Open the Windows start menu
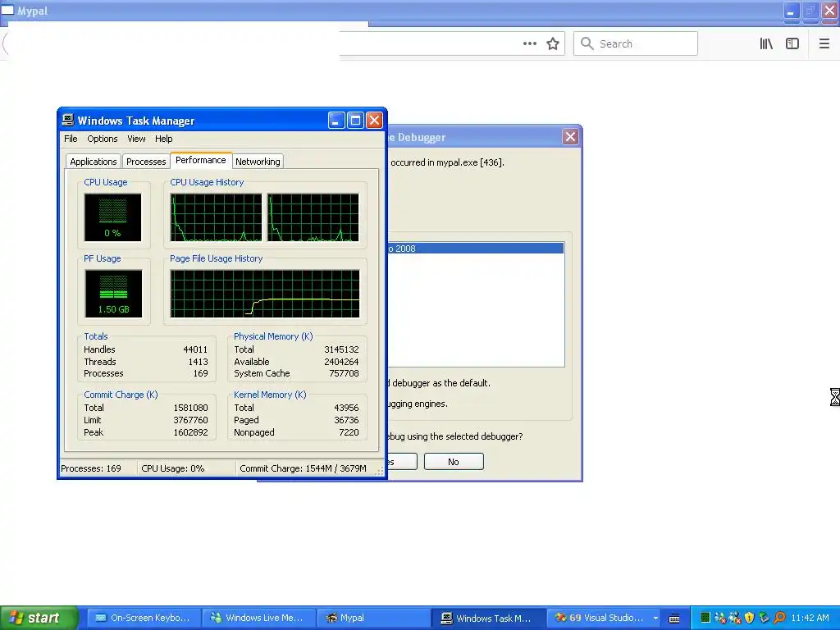 [39, 618]
